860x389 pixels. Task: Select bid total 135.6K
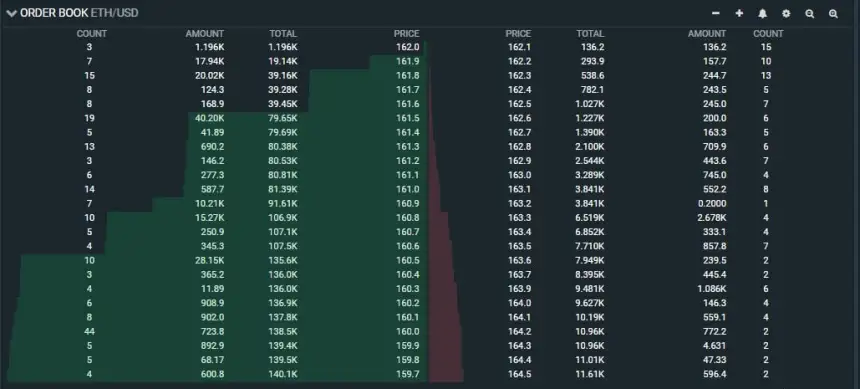click(283, 261)
